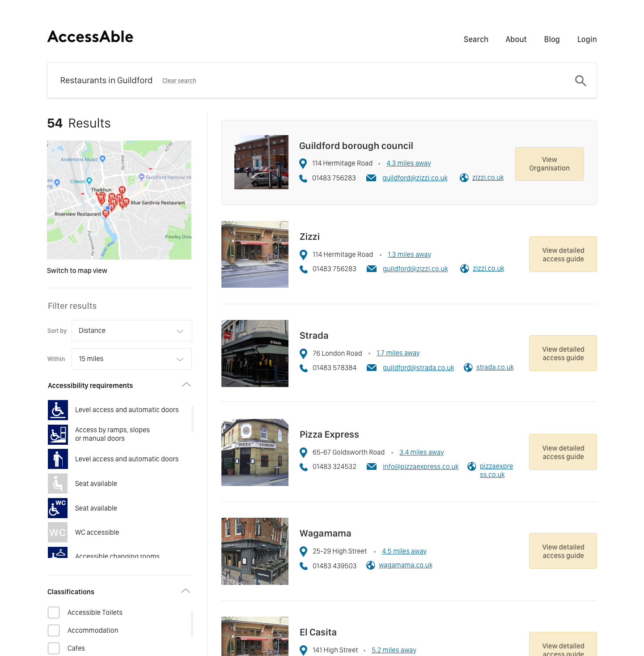Click the Accessible changing rooms icon

(x=58, y=553)
